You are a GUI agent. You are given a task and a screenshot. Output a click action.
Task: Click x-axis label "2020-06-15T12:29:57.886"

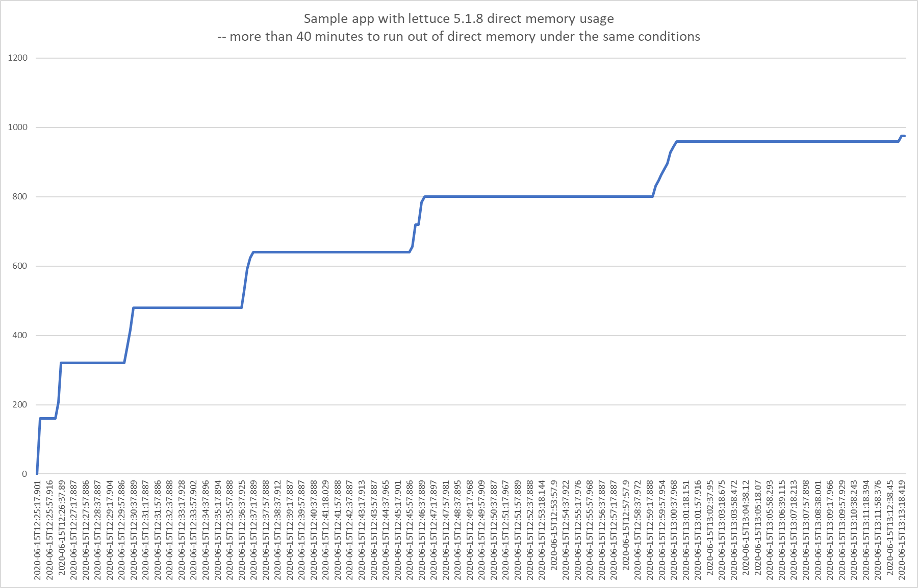click(122, 530)
